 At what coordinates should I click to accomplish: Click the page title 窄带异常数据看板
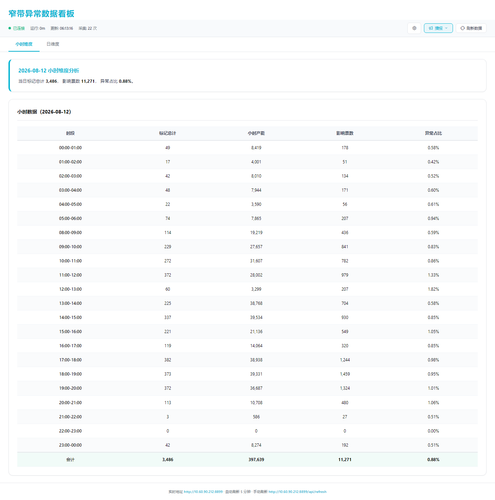[x=41, y=14]
